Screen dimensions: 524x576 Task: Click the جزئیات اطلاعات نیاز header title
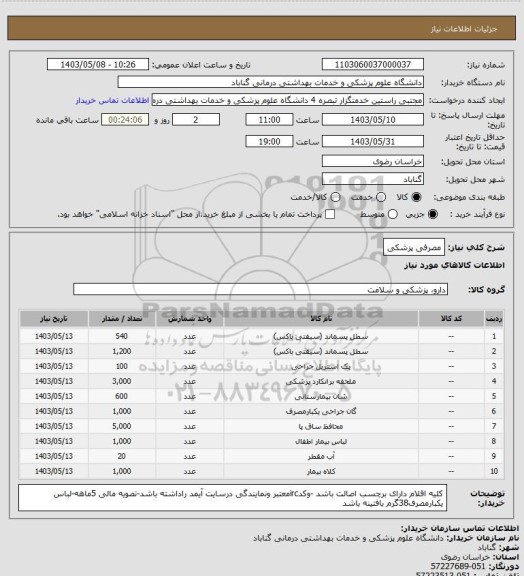pos(464,29)
